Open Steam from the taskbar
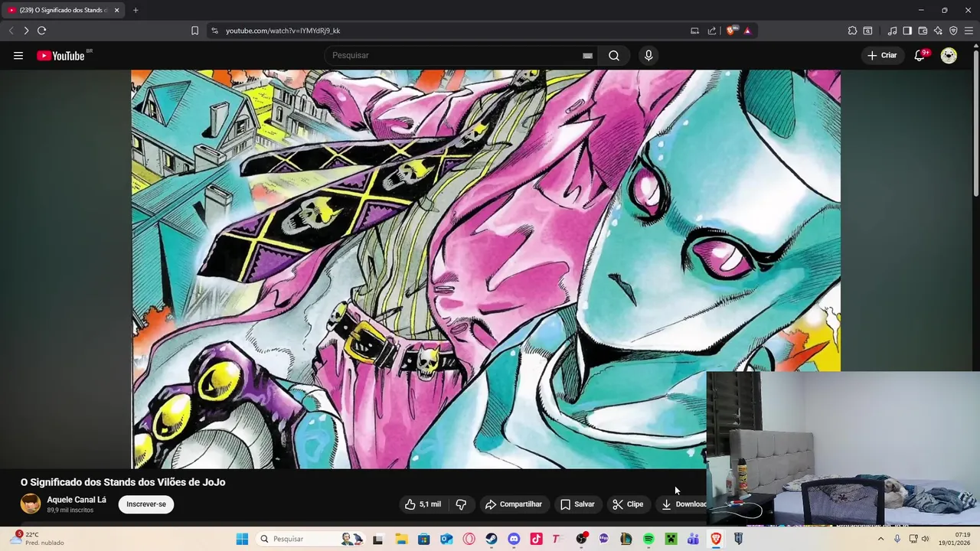980x551 pixels. click(492, 539)
